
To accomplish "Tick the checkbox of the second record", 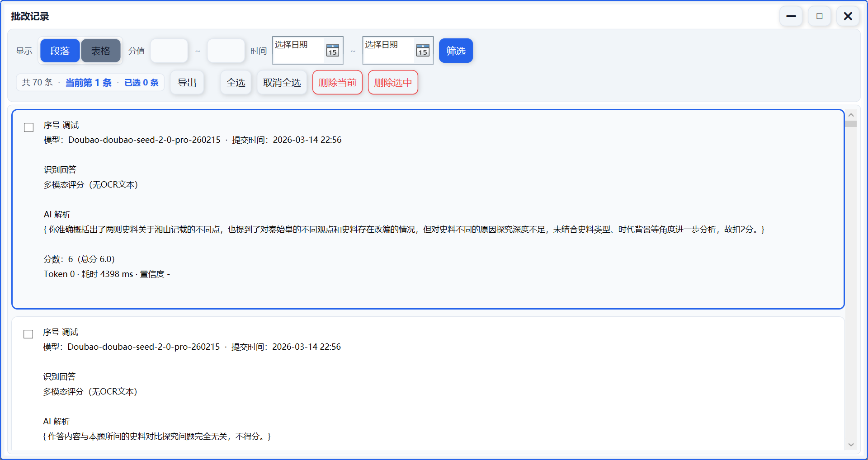I will [x=28, y=334].
